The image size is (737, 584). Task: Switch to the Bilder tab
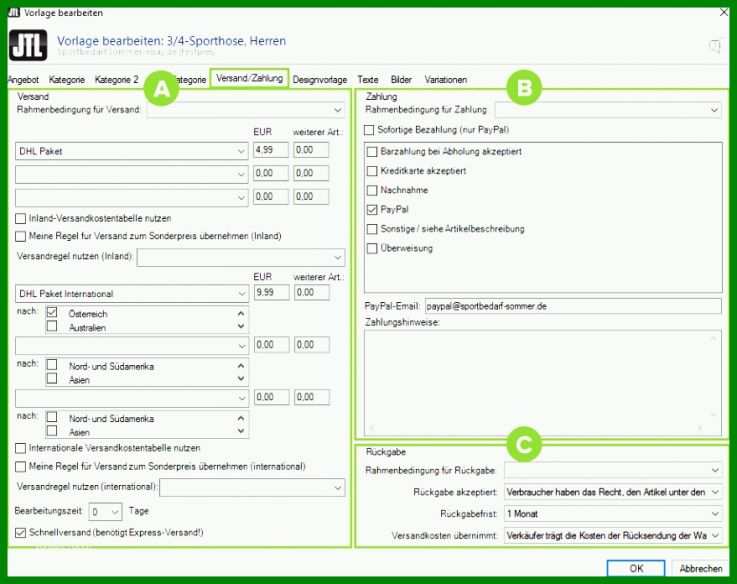tap(401, 79)
